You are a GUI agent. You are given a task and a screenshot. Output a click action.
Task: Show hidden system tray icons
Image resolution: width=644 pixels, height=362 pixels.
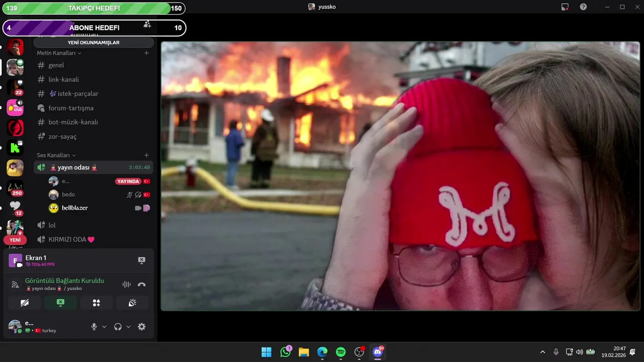coord(542,352)
